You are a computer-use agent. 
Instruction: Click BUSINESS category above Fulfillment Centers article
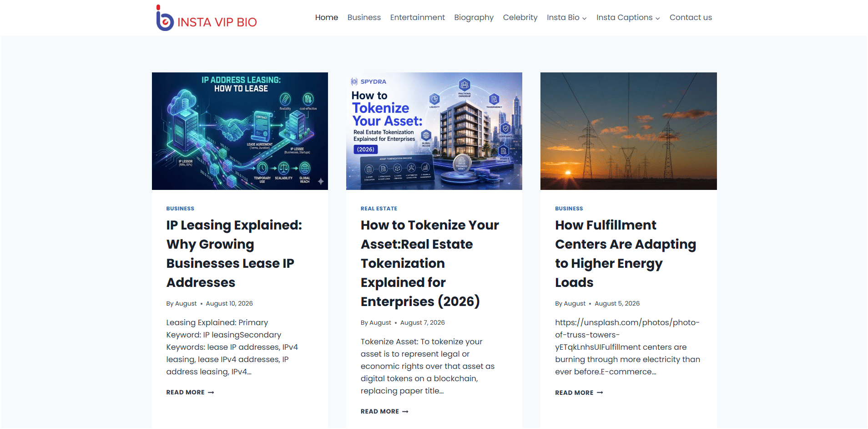(569, 209)
